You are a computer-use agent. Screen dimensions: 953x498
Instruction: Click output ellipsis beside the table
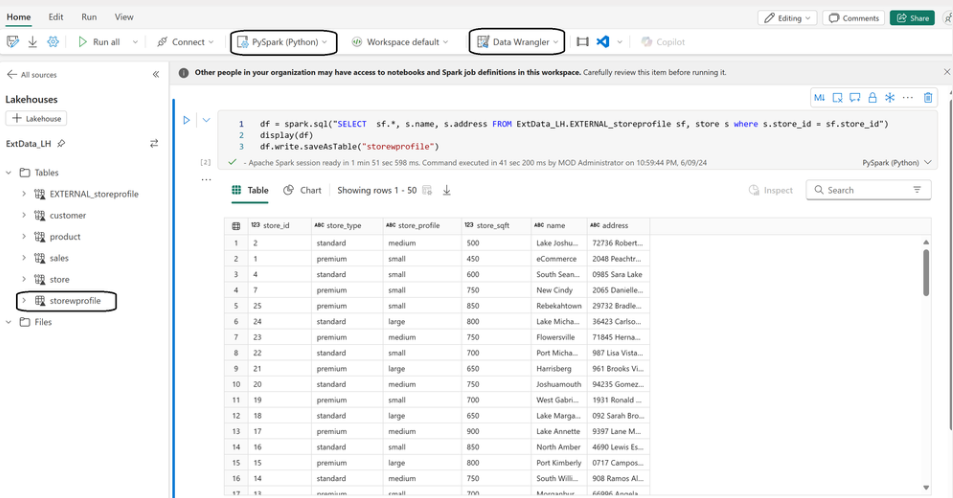point(206,179)
